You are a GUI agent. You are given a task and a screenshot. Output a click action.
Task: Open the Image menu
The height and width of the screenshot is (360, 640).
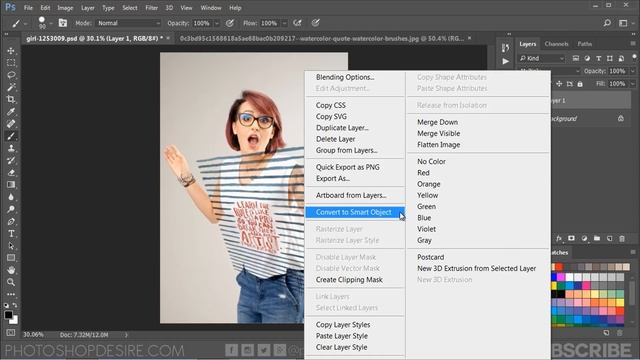[65, 8]
